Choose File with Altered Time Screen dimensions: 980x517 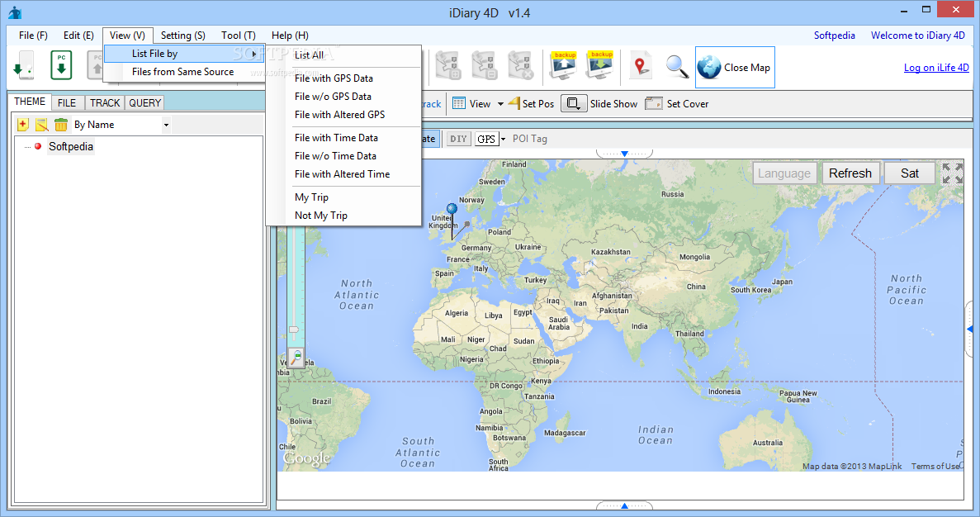tap(343, 173)
